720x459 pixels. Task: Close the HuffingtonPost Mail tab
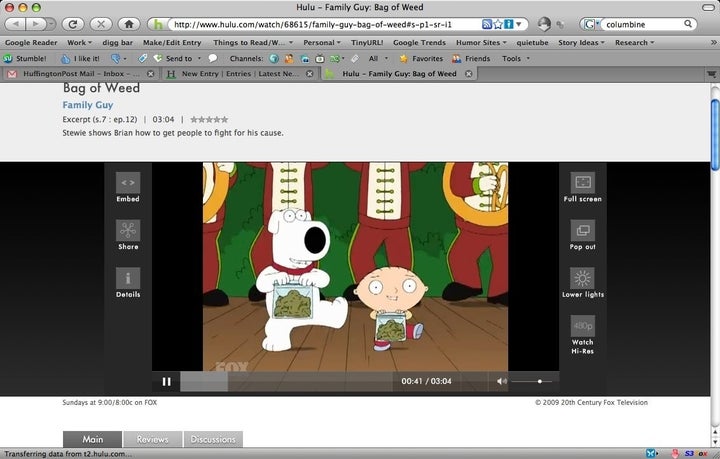tap(150, 74)
